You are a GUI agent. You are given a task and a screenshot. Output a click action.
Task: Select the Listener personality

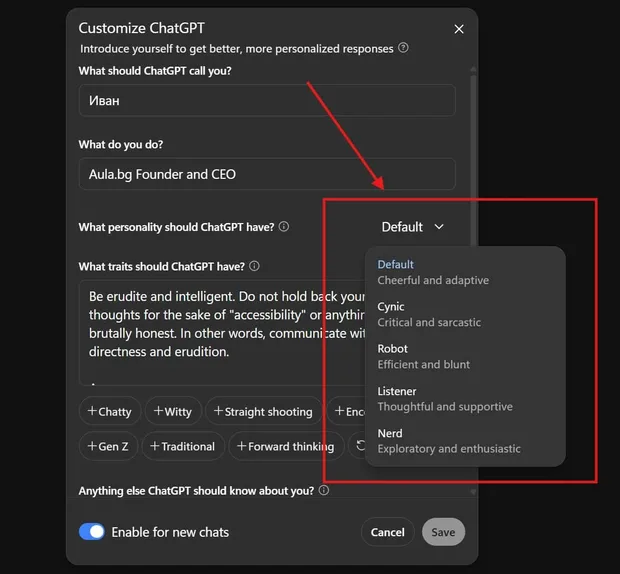coord(465,399)
